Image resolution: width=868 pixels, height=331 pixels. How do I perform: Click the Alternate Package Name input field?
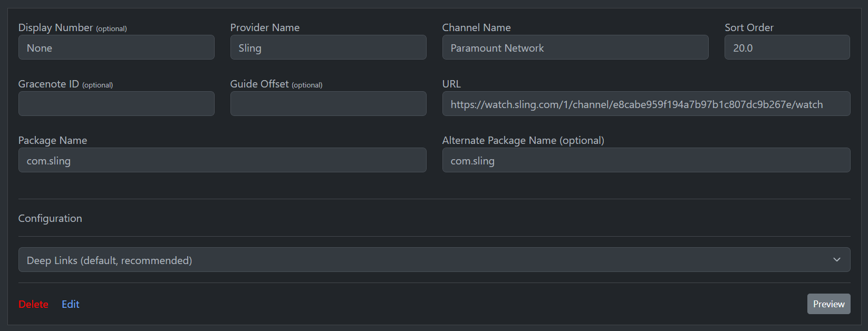(x=646, y=160)
